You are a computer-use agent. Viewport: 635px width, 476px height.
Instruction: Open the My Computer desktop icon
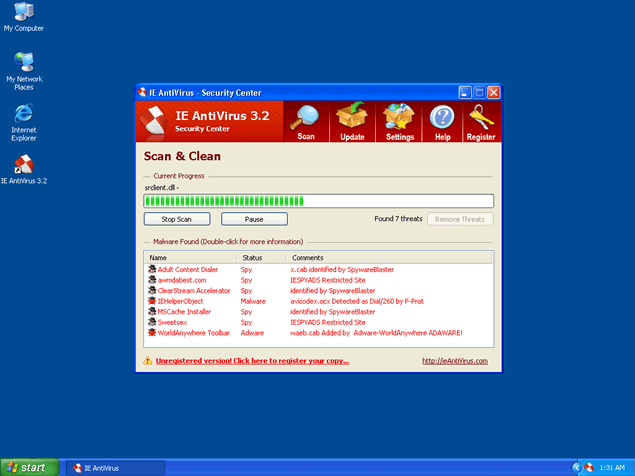23,14
